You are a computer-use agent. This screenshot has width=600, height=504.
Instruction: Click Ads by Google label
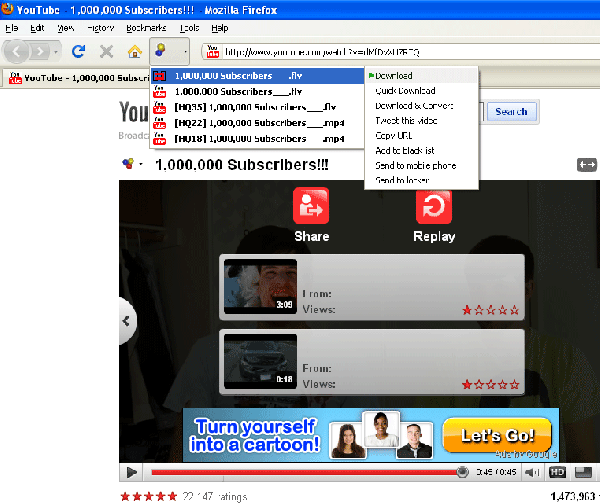(x=526, y=454)
